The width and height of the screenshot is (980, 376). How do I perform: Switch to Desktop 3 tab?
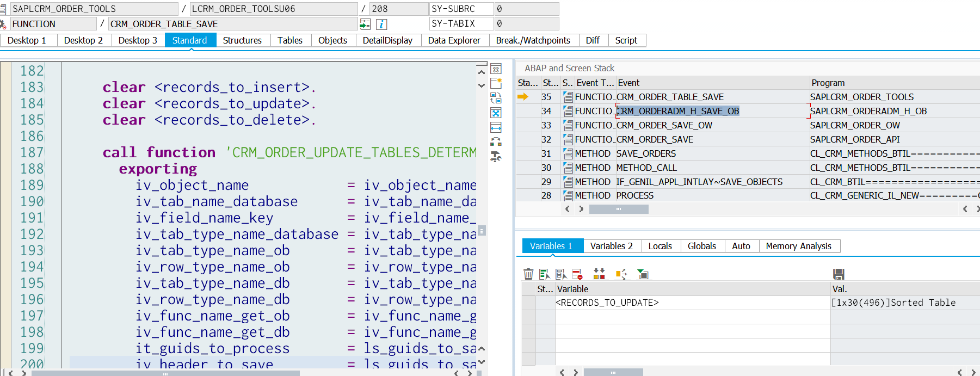tap(138, 40)
